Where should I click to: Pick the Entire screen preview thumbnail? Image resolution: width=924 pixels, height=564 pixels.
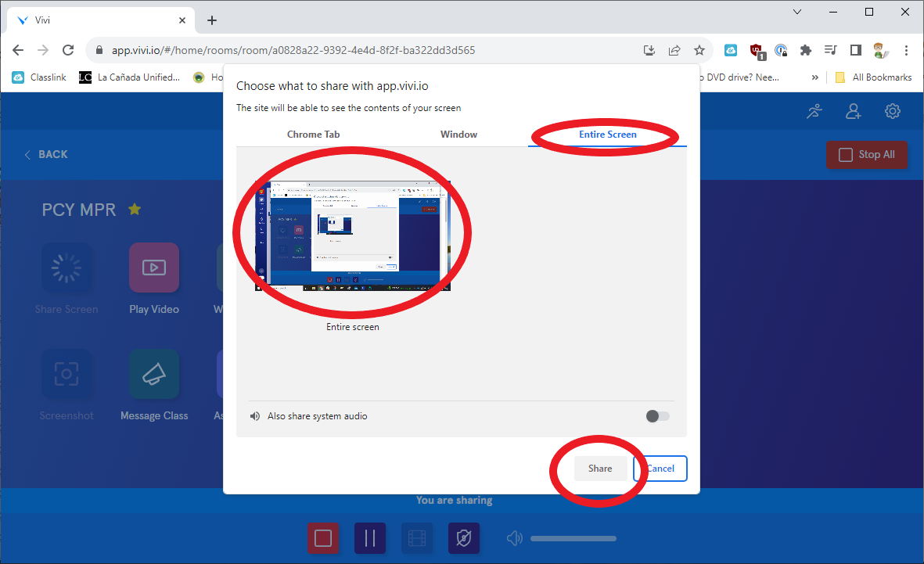tap(353, 235)
